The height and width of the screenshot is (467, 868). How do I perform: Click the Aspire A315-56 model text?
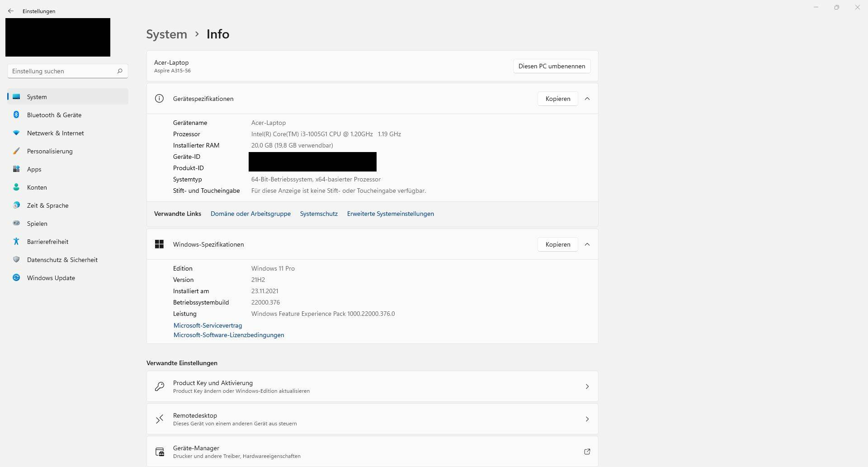coord(172,71)
